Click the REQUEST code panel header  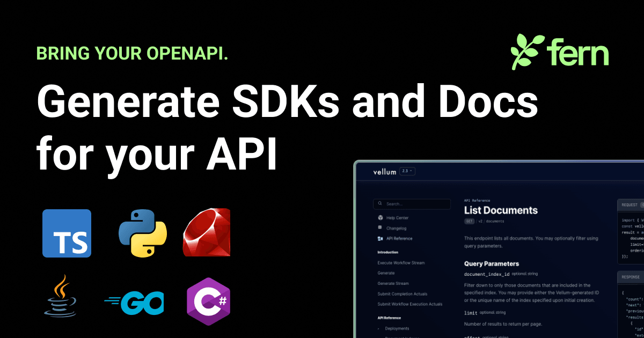tap(631, 204)
